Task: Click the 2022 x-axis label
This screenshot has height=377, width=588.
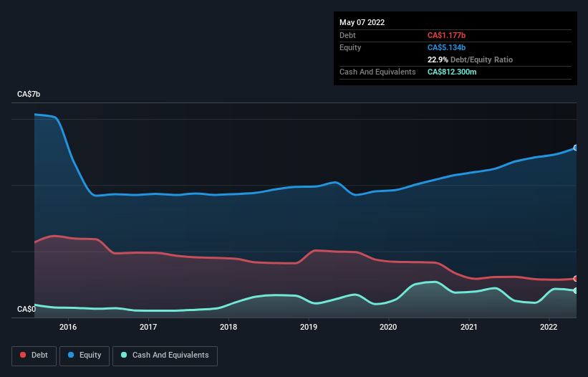Action: click(x=549, y=327)
